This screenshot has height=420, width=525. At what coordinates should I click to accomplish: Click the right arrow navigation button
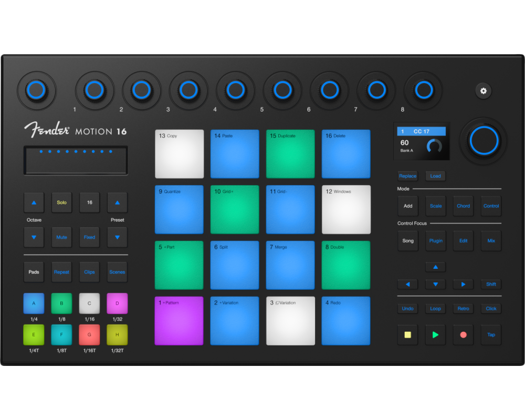coord(463,285)
